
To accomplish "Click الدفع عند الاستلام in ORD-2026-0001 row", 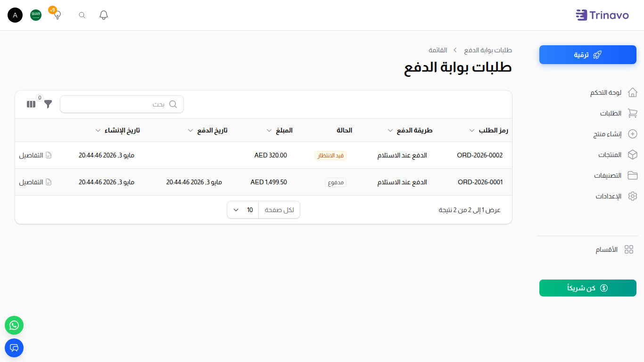I will (x=402, y=182).
